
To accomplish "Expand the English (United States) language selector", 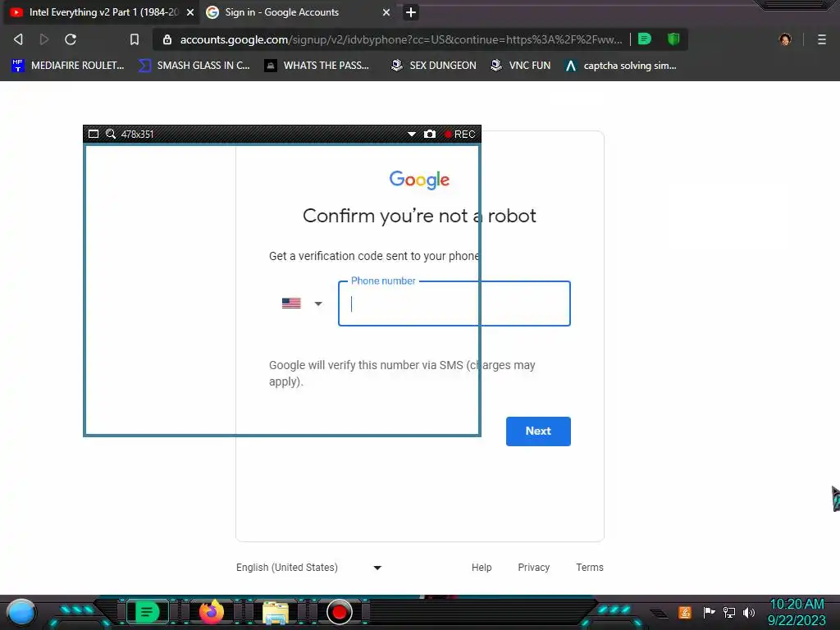I will click(x=309, y=568).
